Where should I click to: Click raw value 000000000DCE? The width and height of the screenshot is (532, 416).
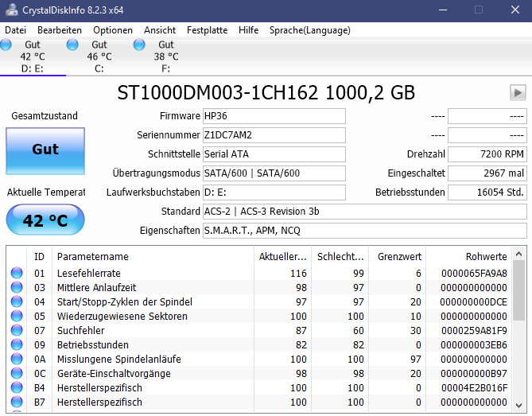click(x=473, y=301)
